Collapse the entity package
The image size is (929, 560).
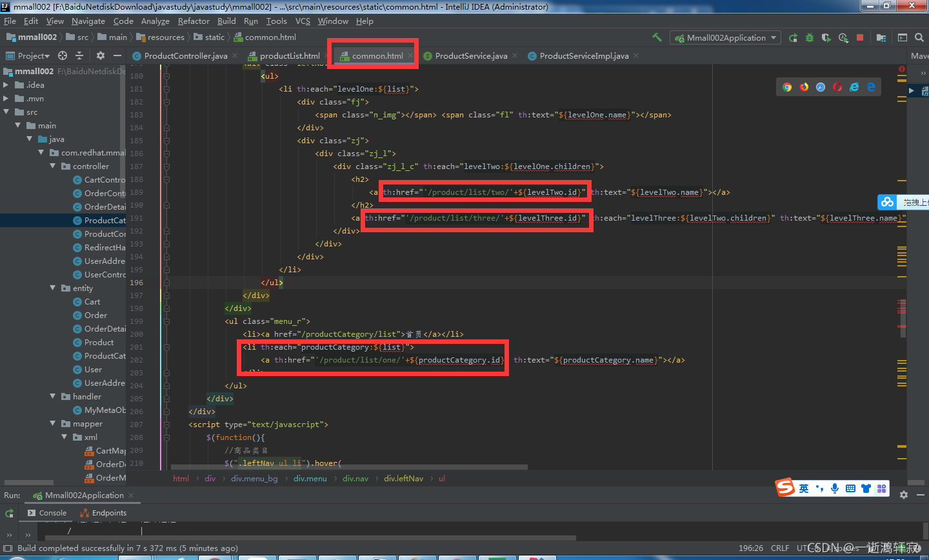(53, 288)
